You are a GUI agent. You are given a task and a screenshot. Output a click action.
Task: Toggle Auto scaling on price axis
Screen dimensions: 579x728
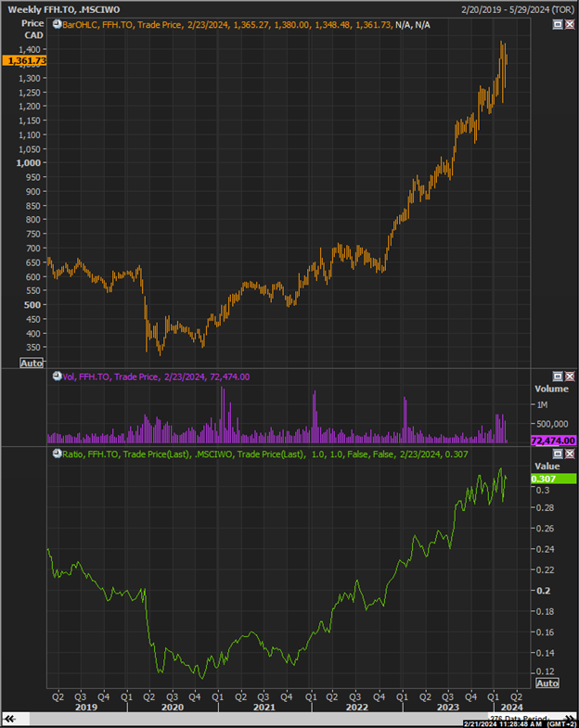(32, 363)
